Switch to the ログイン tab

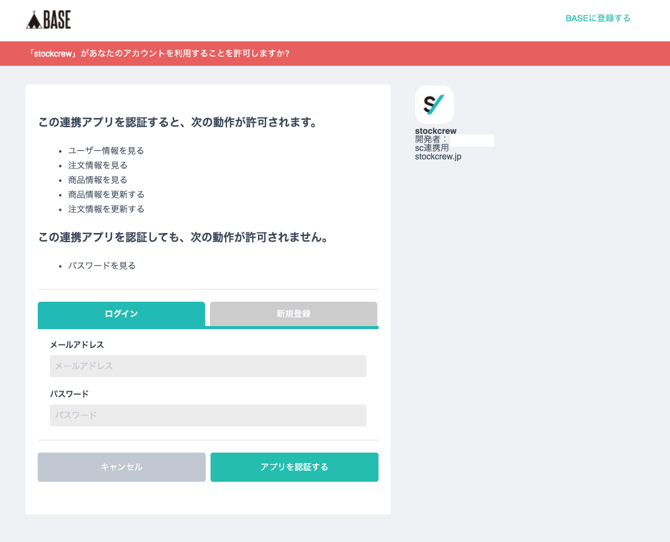(x=121, y=314)
